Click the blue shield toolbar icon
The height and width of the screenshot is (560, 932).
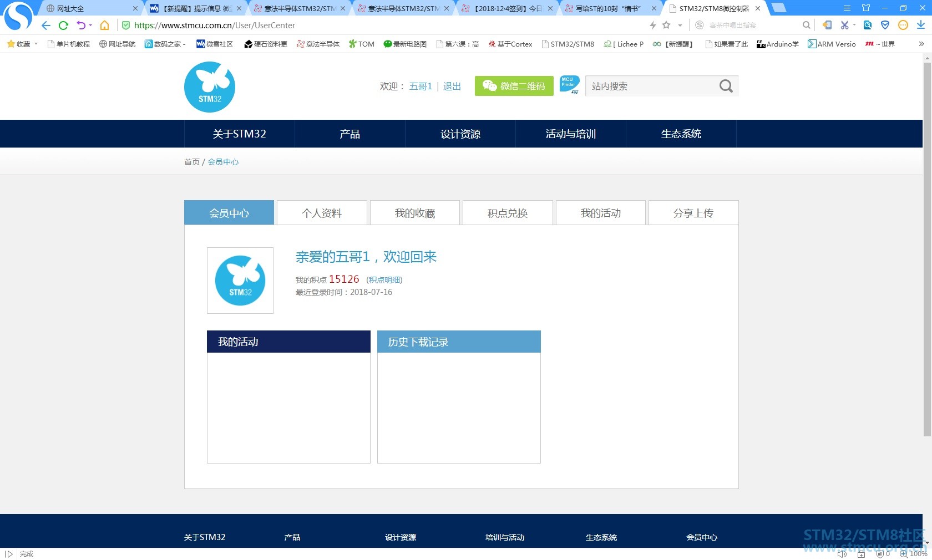885,25
